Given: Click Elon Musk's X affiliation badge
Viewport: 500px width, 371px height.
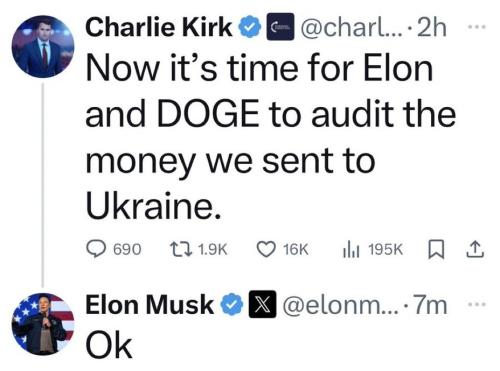Looking at the screenshot, I should 262,304.
